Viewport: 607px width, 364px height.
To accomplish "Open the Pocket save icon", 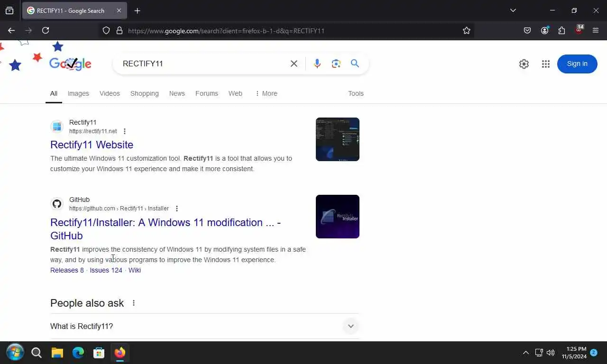I will tap(527, 30).
